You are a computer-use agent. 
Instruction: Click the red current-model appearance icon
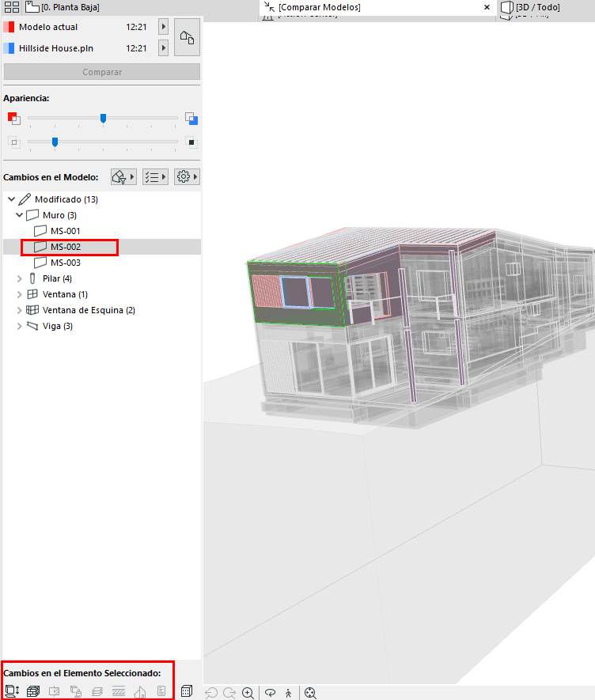click(14, 119)
